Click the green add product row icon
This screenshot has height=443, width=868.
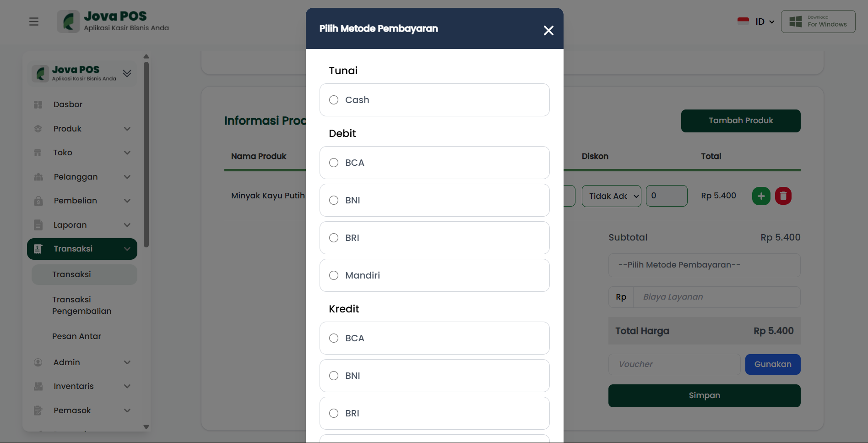tap(761, 196)
